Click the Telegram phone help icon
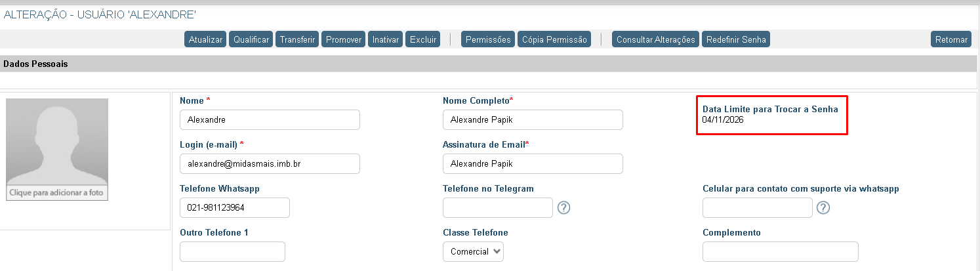The width and height of the screenshot is (980, 271). tap(563, 207)
